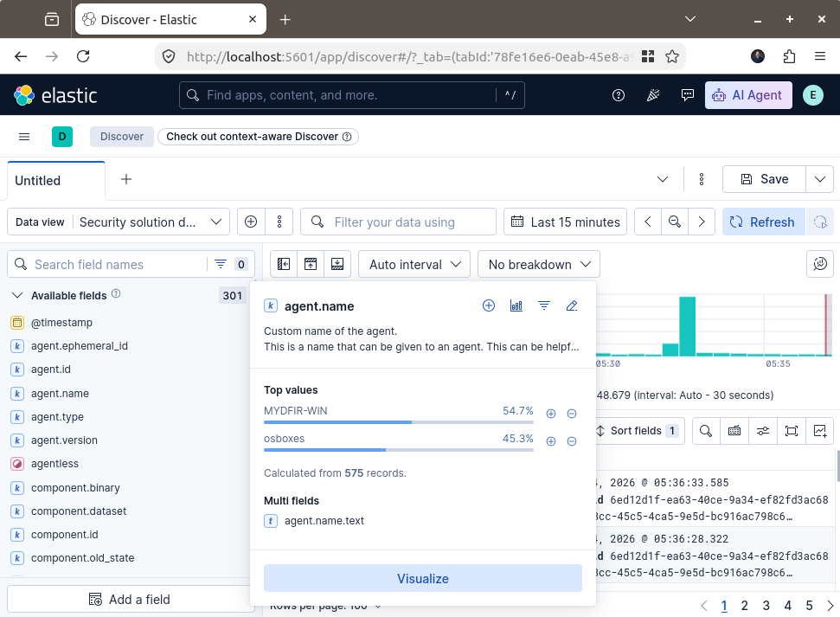Save the Discover session
This screenshot has width=840, height=617.
(764, 179)
